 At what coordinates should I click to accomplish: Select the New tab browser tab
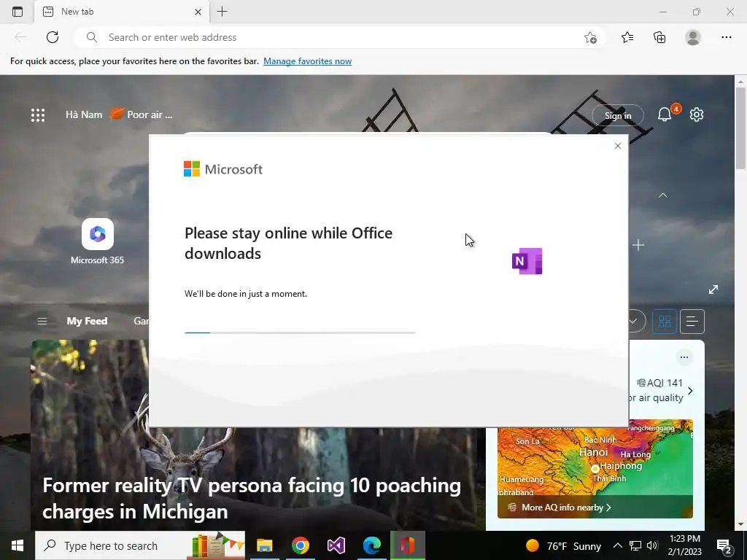tap(122, 12)
